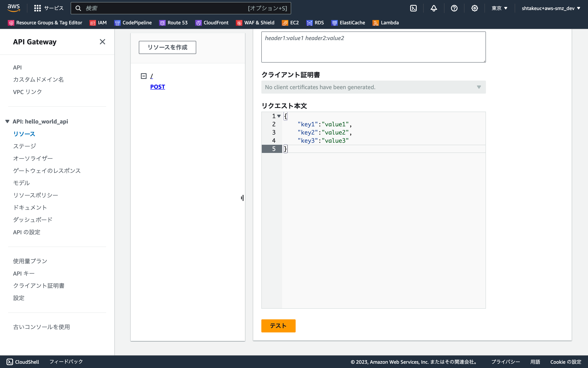Image resolution: width=588 pixels, height=368 pixels.
Task: Open the services grid menu icon
Action: [x=37, y=8]
